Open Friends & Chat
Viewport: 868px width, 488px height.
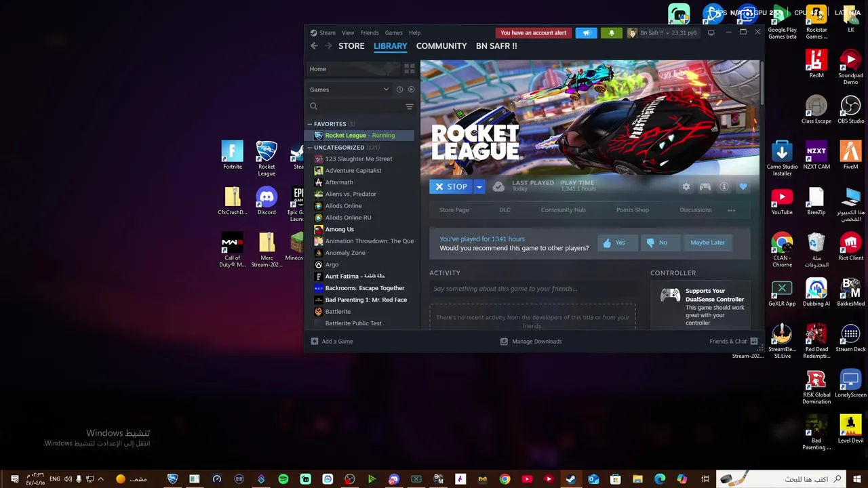[733, 342]
